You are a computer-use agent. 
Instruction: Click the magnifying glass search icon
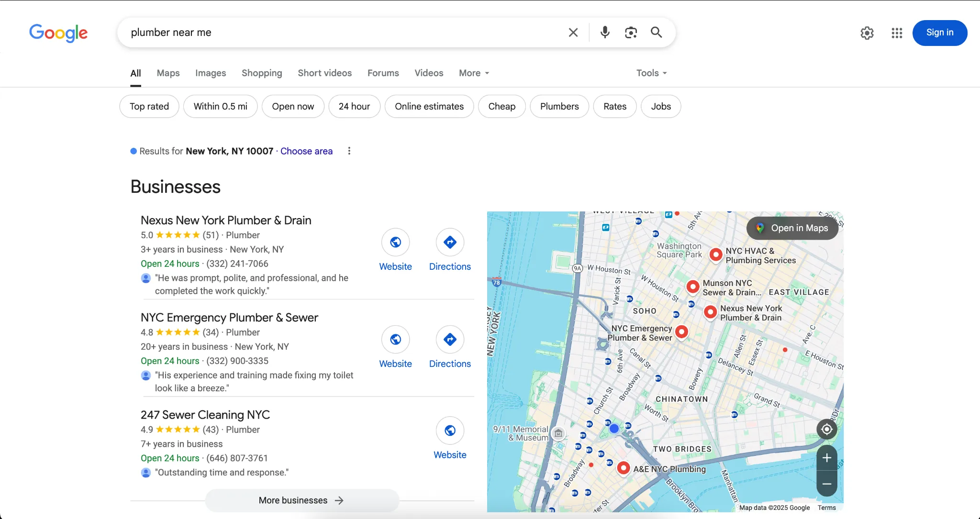[657, 32]
